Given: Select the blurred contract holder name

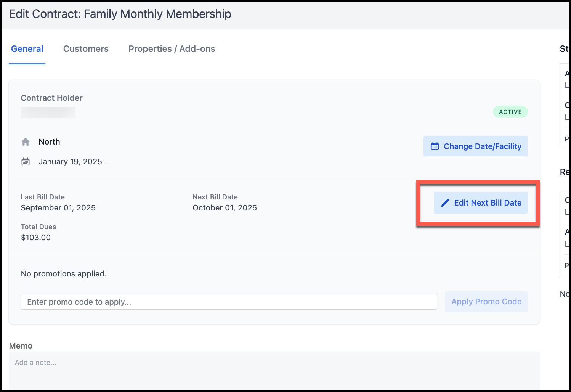Looking at the screenshot, I should [x=48, y=112].
